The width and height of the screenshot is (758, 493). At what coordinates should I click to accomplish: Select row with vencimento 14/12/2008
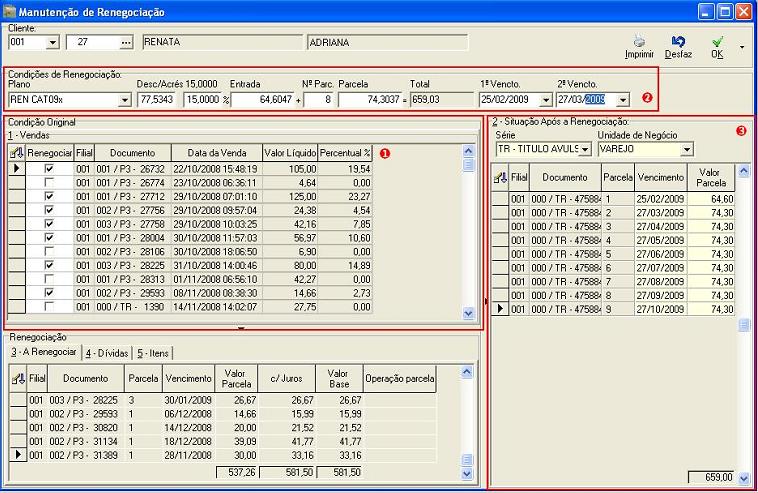click(x=223, y=428)
